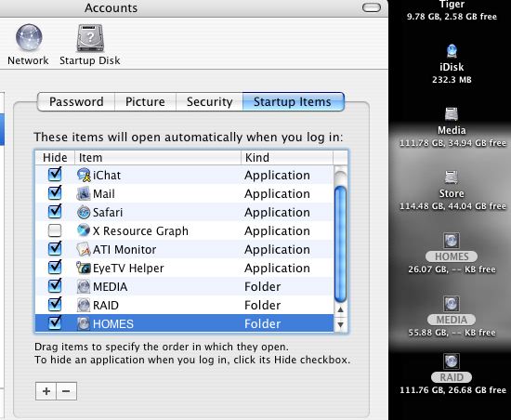
Task: Select the EyeTV Helper row name
Action: point(128,269)
